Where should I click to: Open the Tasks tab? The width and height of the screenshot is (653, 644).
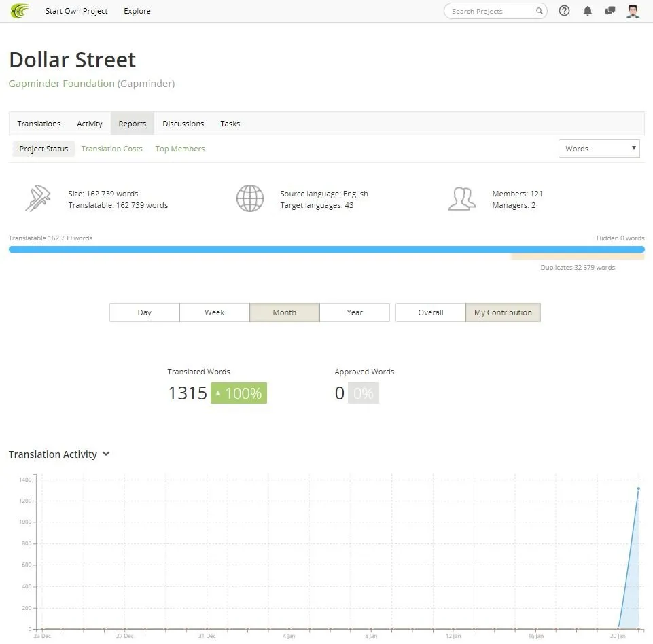(230, 124)
